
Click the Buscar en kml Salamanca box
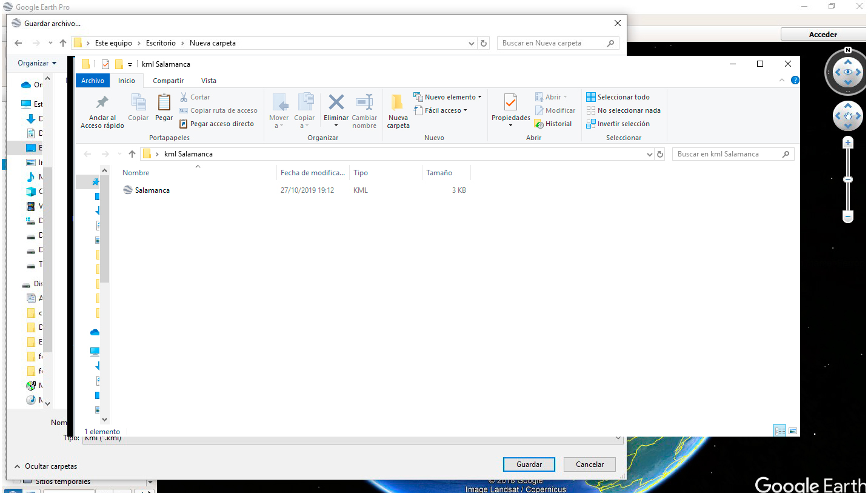coord(733,154)
